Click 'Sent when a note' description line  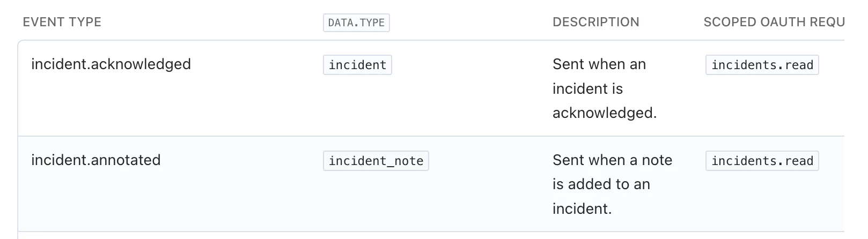tap(612, 160)
